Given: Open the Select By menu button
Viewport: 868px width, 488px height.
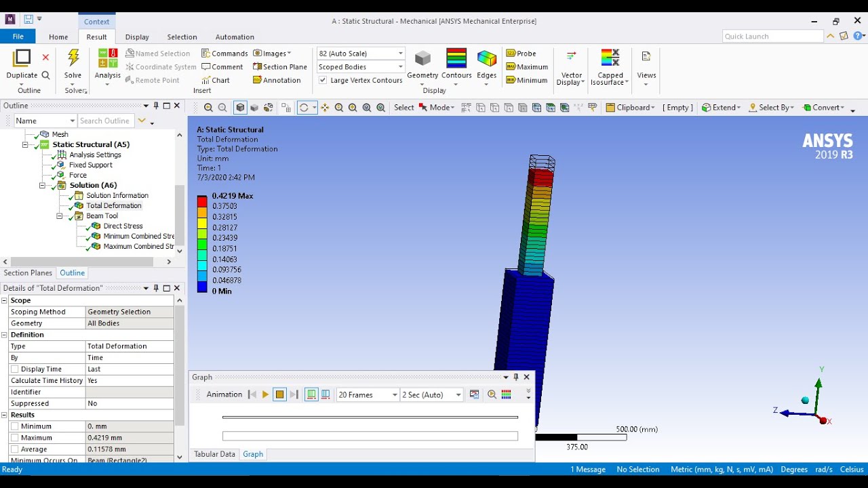Looking at the screenshot, I should [771, 108].
